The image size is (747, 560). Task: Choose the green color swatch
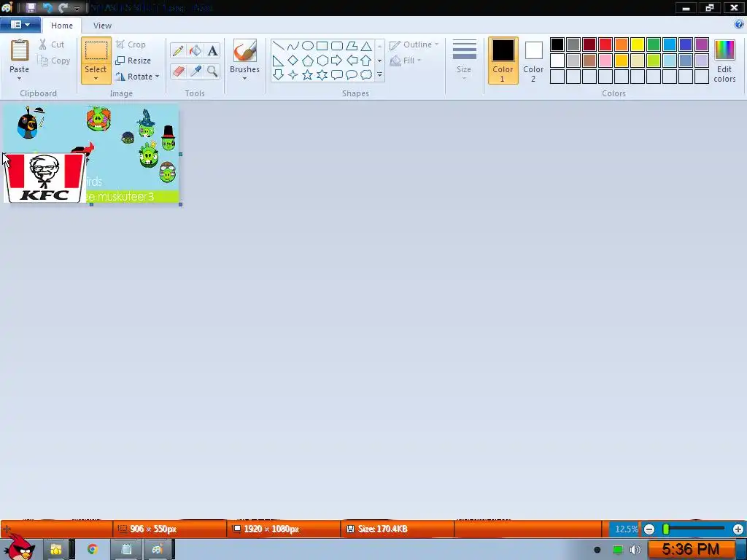(654, 44)
